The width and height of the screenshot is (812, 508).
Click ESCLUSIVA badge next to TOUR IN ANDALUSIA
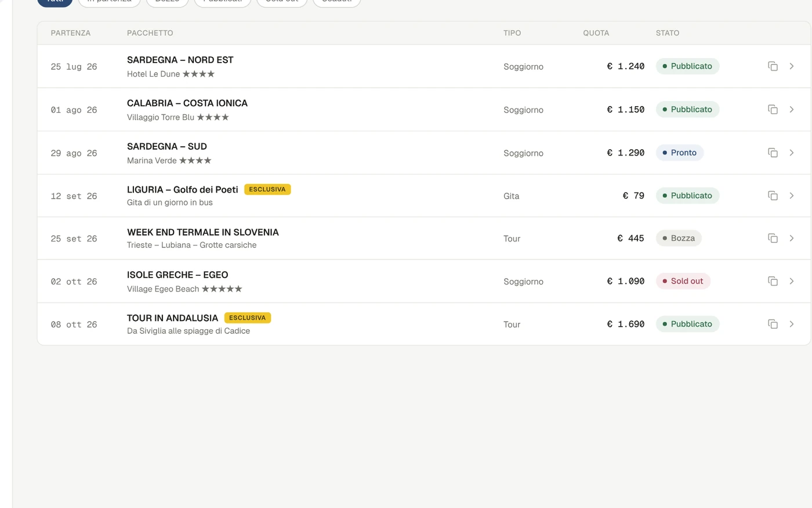[x=248, y=318]
